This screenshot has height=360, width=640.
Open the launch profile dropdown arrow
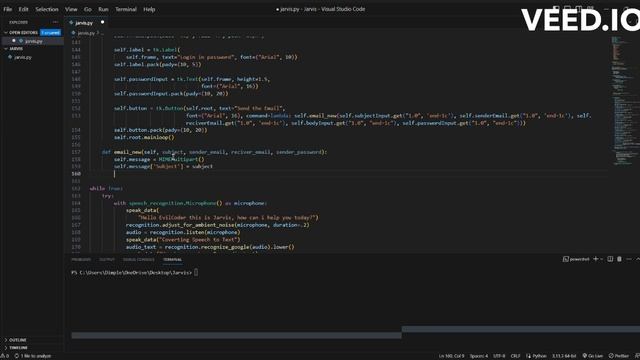pos(601,259)
